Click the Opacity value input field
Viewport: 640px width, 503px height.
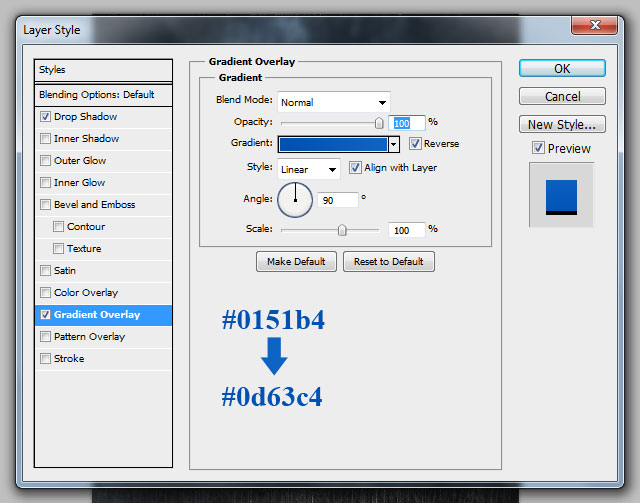(x=407, y=123)
